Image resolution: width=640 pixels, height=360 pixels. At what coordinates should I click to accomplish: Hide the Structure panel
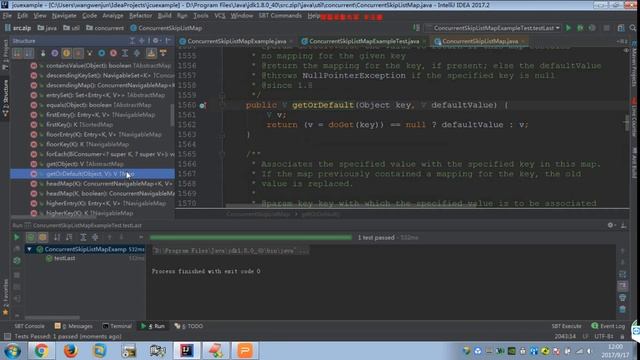[x=168, y=41]
